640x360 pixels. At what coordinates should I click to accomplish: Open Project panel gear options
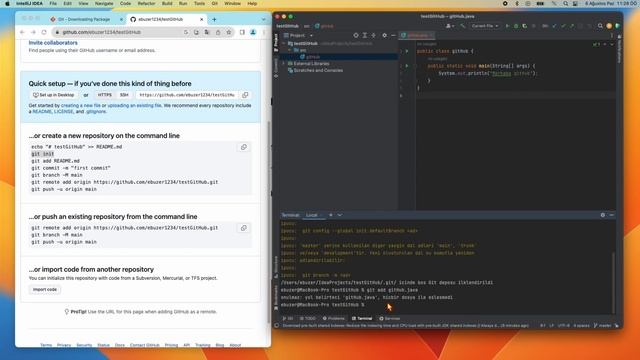pyautogui.click(x=384, y=36)
